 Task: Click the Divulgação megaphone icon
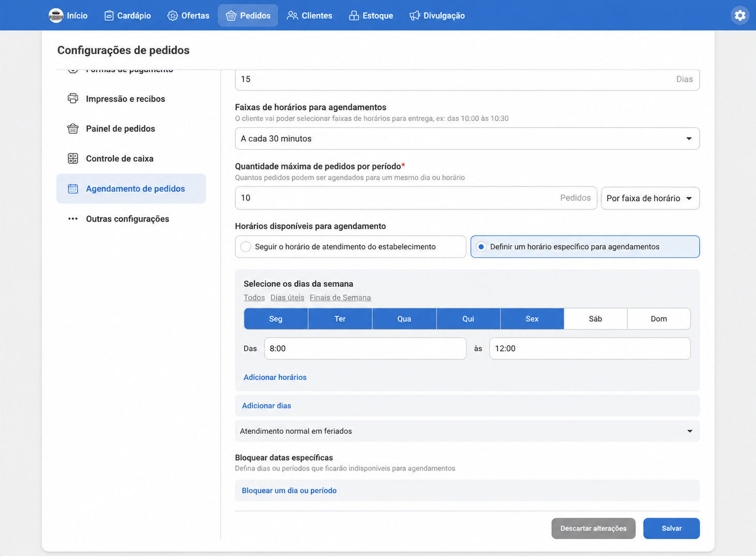coord(415,16)
